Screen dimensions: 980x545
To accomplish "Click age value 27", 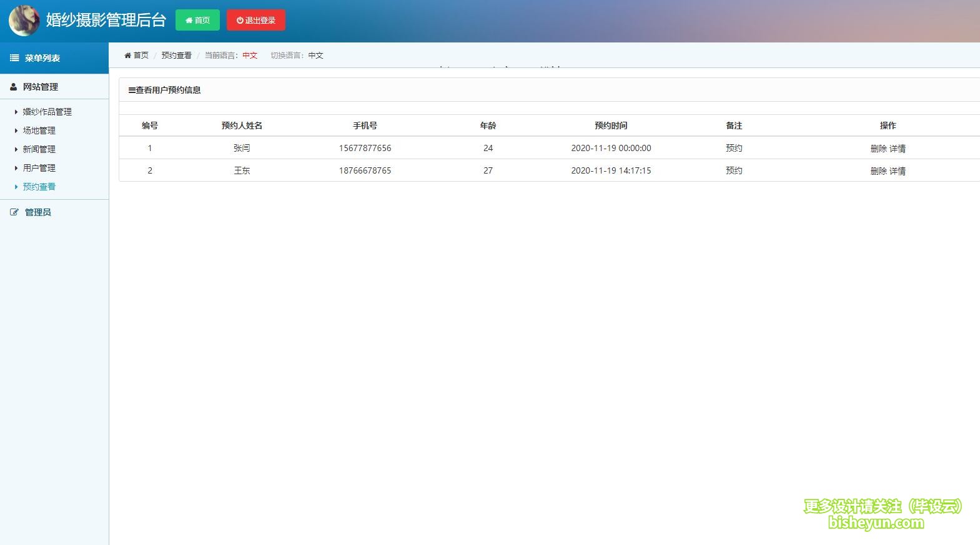I will (488, 170).
